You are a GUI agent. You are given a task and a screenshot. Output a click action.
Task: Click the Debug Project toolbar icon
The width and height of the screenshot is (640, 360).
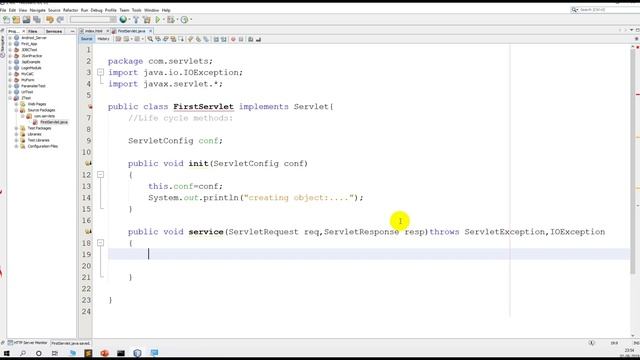pyautogui.click(x=171, y=20)
